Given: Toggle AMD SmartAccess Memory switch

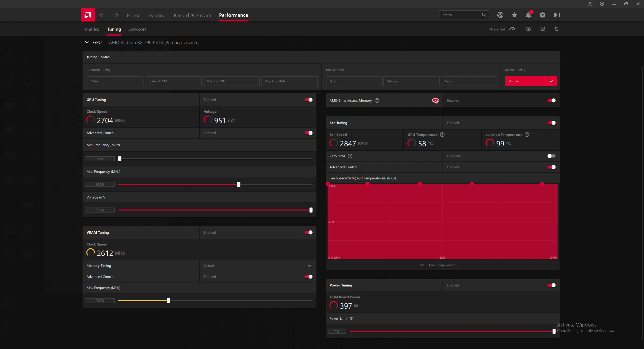Looking at the screenshot, I should (x=551, y=100).
